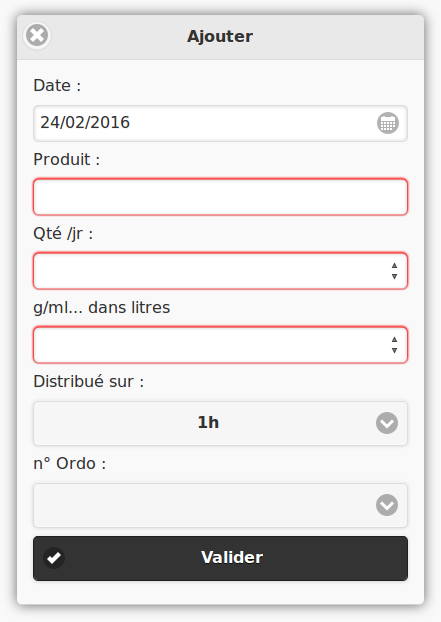
Task: Decrement g/ml dans litres value down arrow
Action: pos(394,350)
